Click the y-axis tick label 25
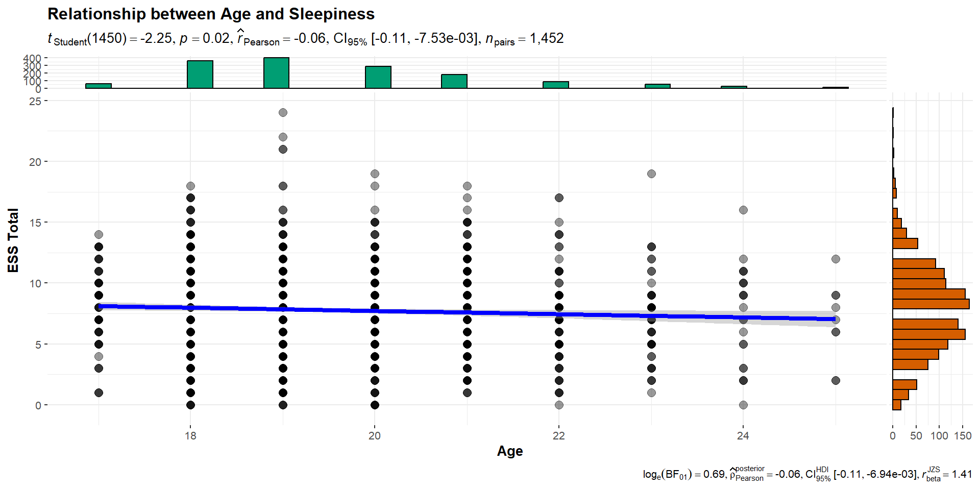Screen dimensions: 980x490 [x=35, y=102]
